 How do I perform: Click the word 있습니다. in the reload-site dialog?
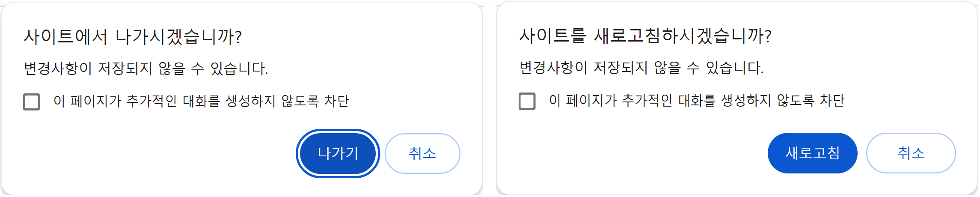tap(734, 68)
